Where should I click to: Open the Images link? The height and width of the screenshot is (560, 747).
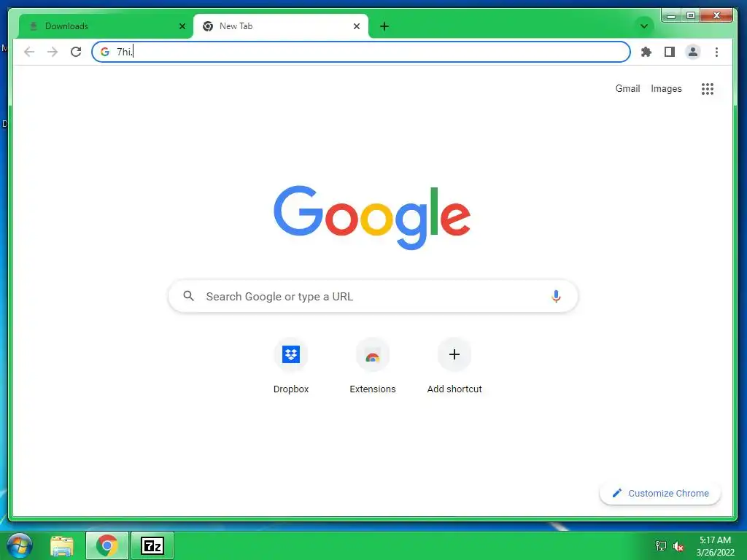666,88
